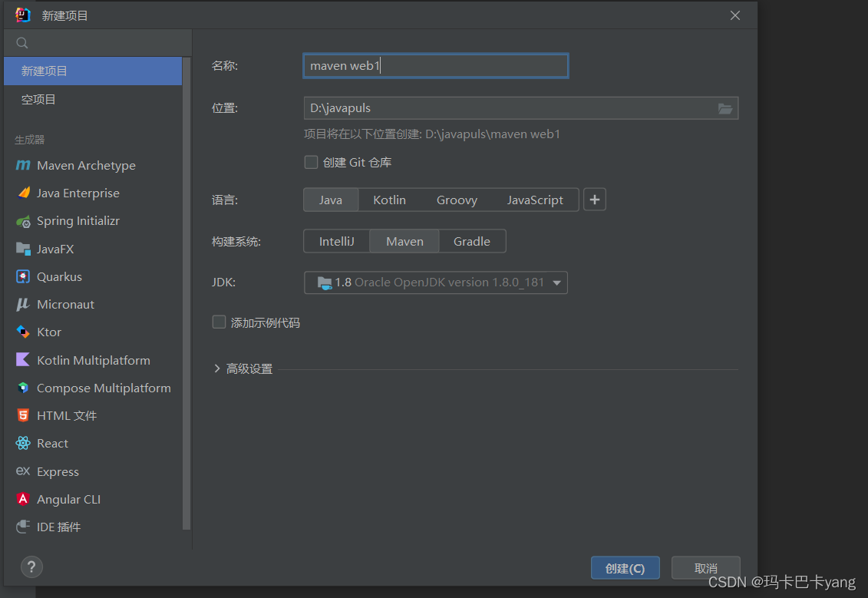Click the Micronaut label text
Image resolution: width=868 pixels, height=598 pixels.
(65, 304)
